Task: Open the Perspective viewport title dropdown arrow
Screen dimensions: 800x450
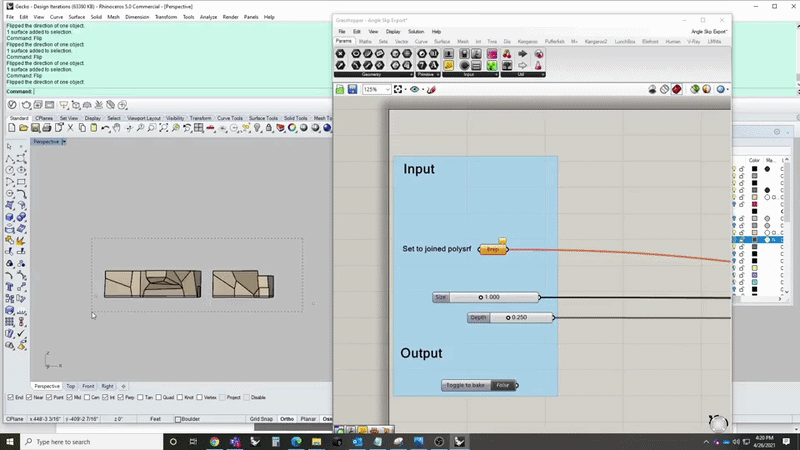Action: click(64, 142)
